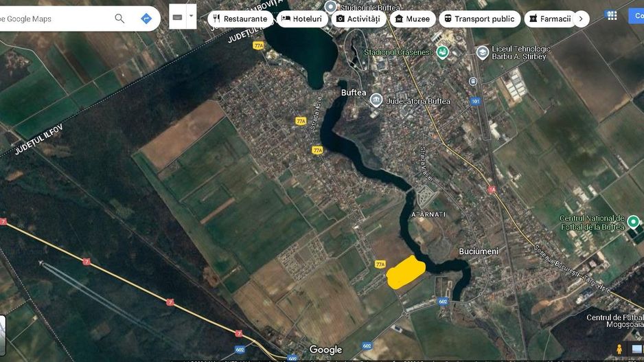The width and height of the screenshot is (644, 362).
Task: Show Transport public chip
Action: [479, 19]
